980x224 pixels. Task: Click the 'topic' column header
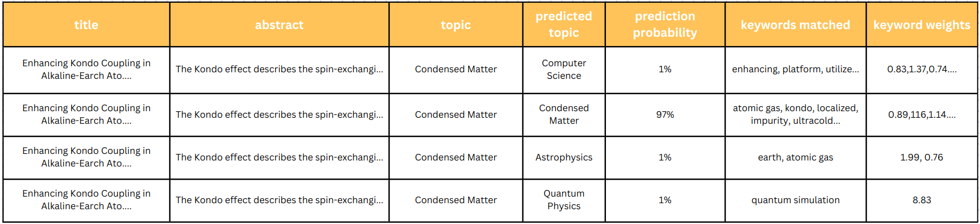click(456, 25)
